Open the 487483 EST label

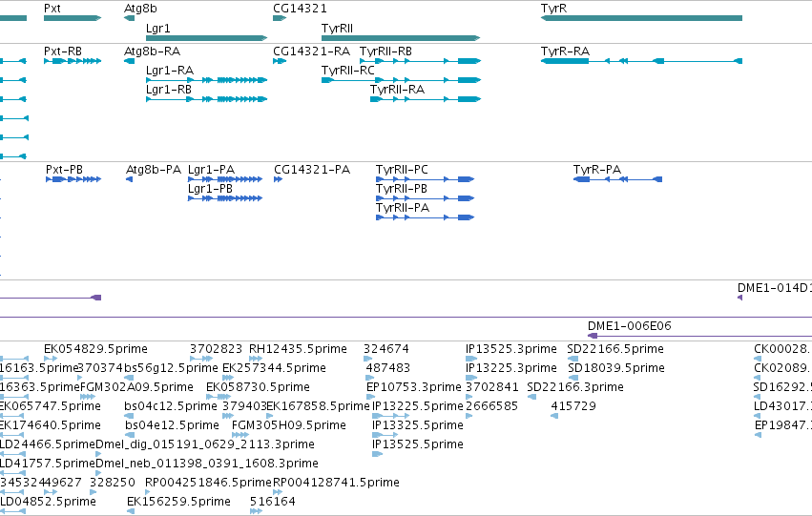[388, 368]
